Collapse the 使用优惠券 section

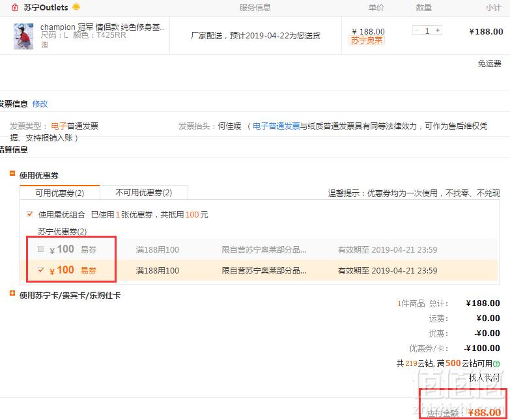click(x=12, y=174)
